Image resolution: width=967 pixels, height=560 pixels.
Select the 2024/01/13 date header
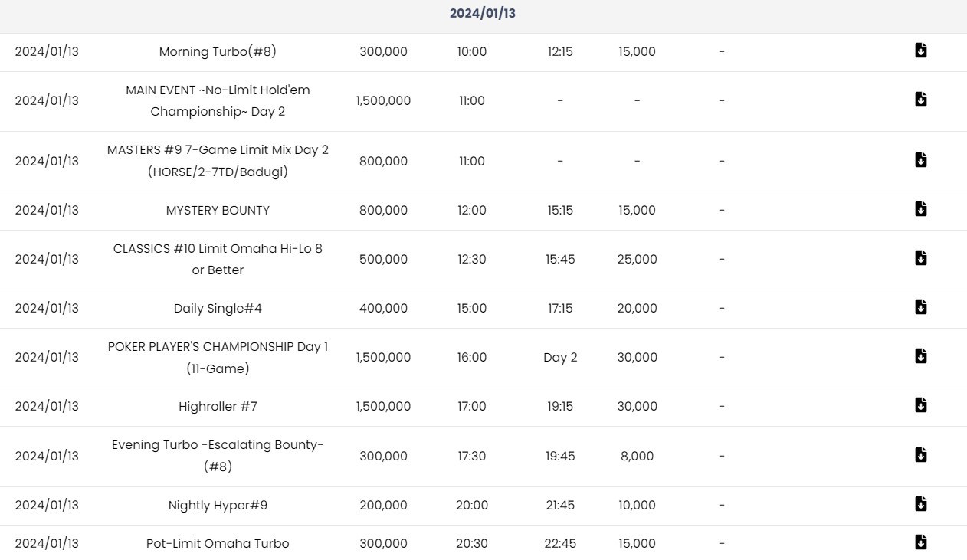click(x=483, y=13)
